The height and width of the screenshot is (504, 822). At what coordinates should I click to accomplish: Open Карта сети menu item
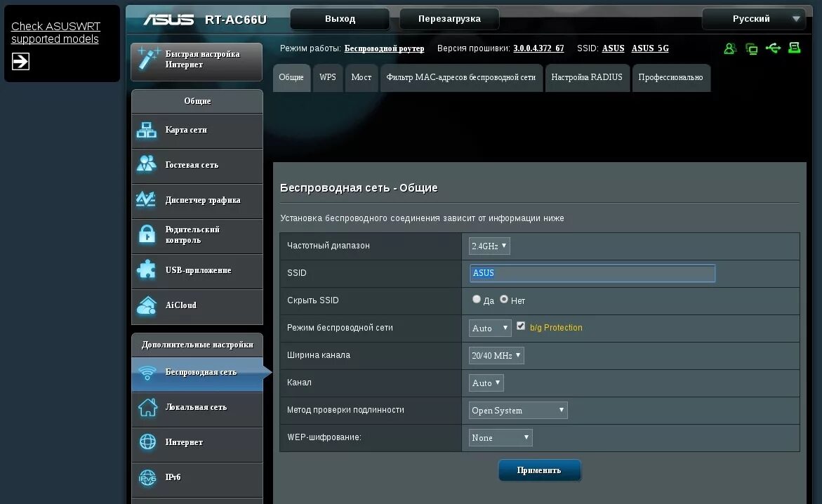tap(197, 130)
